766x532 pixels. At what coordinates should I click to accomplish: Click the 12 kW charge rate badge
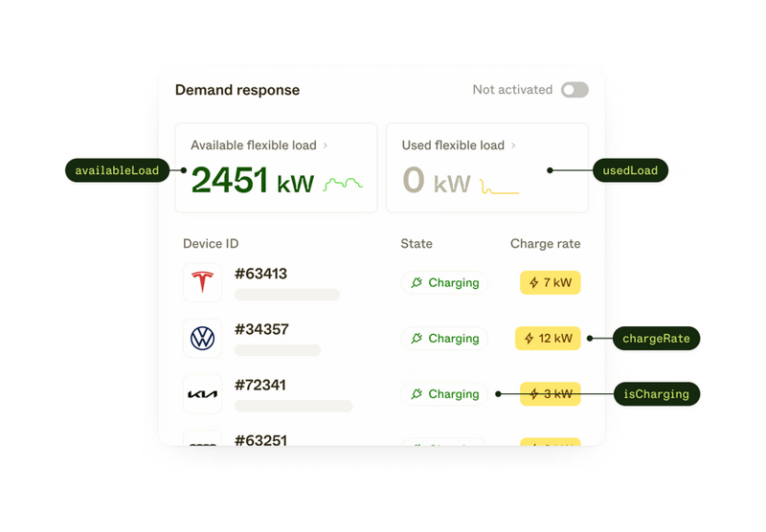pyautogui.click(x=548, y=338)
